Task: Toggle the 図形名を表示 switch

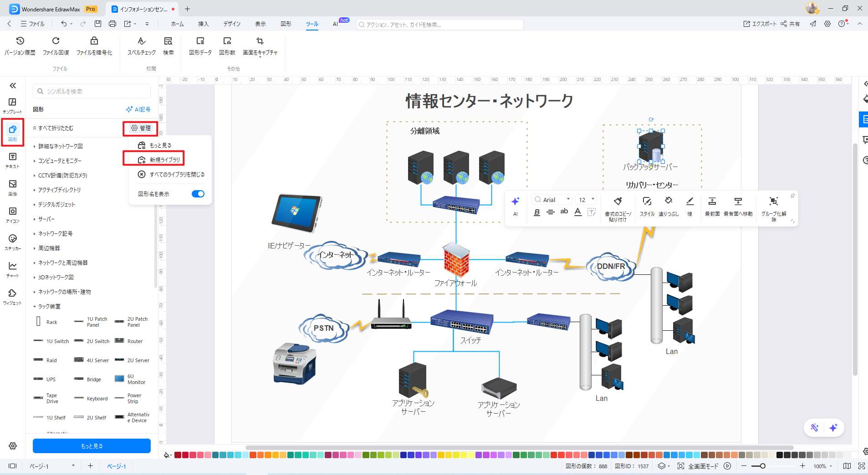Action: tap(198, 193)
